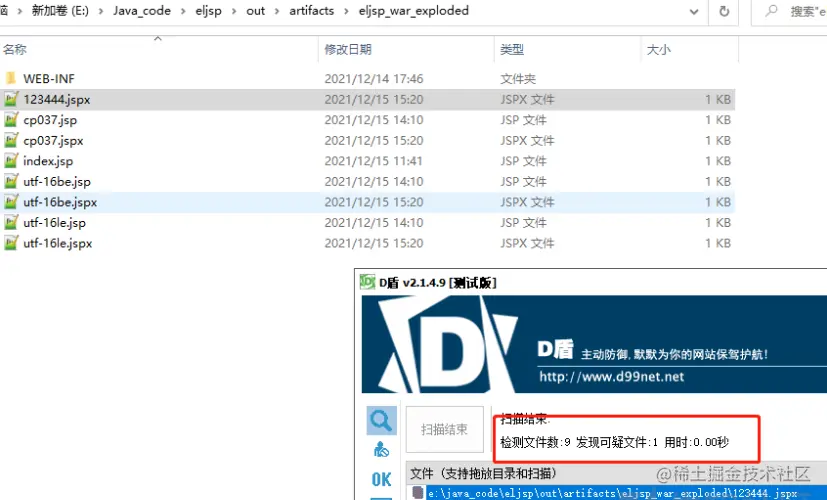This screenshot has height=500, width=827.
Task: Click the file icon beside cp037.jsp
Action: coord(11,120)
